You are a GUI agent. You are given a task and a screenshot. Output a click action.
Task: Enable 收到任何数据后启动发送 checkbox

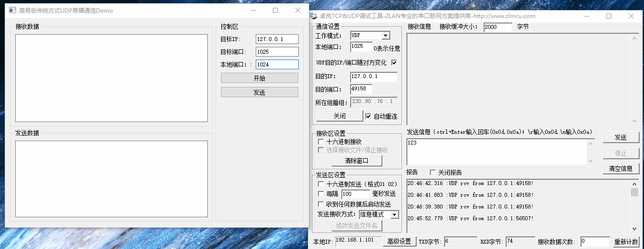(x=321, y=204)
